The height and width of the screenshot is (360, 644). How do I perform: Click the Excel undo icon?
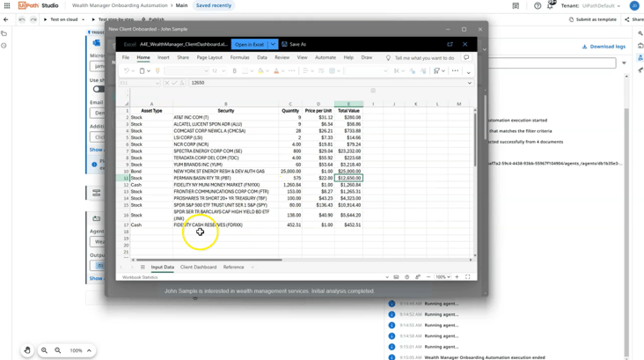click(x=127, y=70)
